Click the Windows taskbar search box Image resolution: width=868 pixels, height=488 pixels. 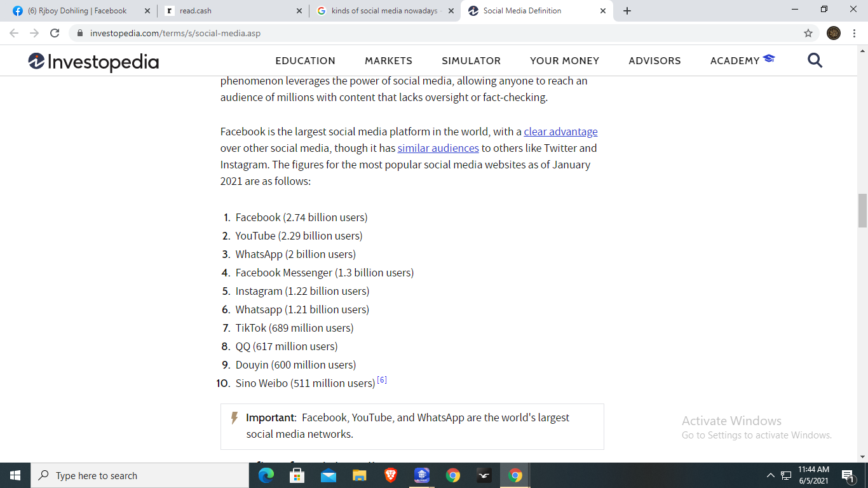140,475
